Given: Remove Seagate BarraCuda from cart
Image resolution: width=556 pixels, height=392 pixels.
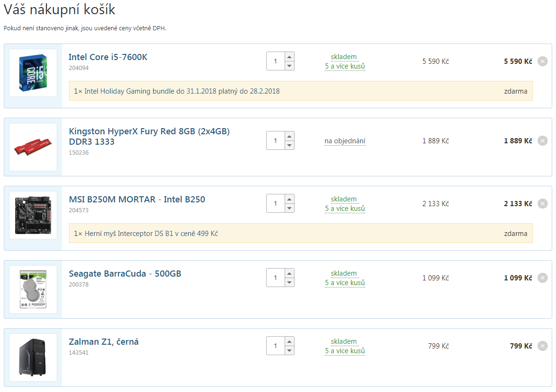Looking at the screenshot, I should (542, 278).
